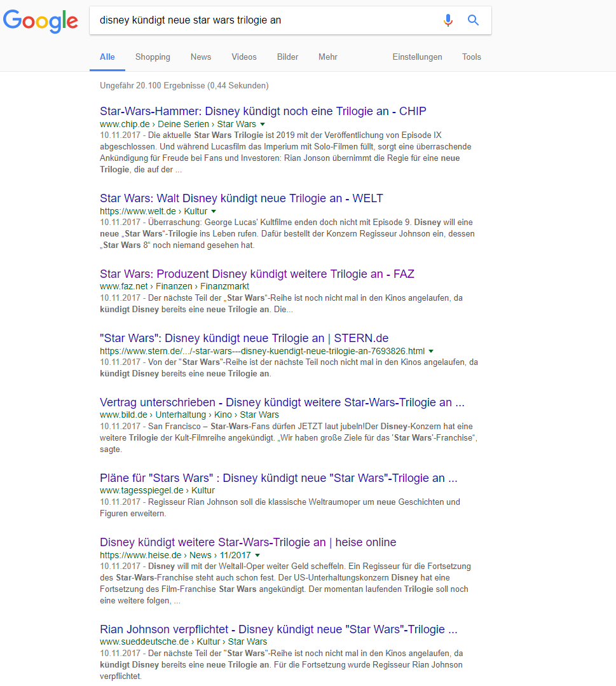The height and width of the screenshot is (686, 616).
Task: Open the CHIP Star-Wars-Hammer result
Action: (x=263, y=111)
